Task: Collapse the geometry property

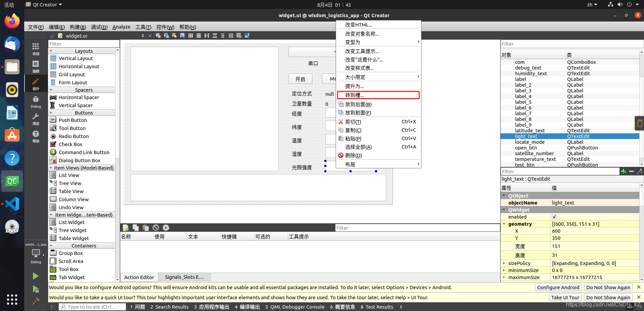Action: pos(504,224)
